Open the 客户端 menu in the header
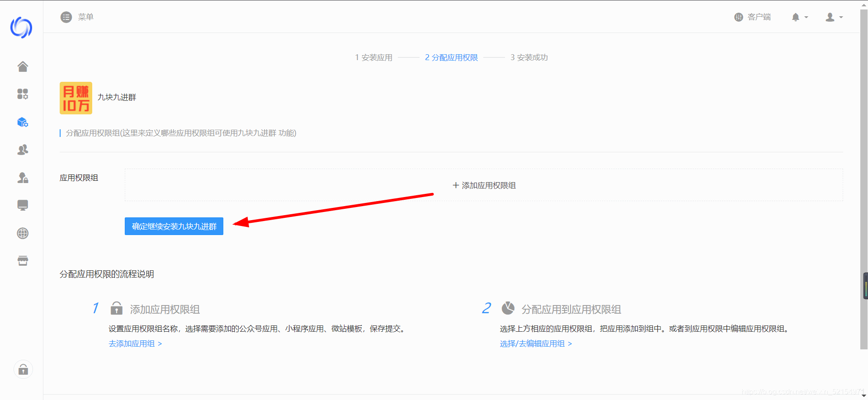 pos(753,17)
